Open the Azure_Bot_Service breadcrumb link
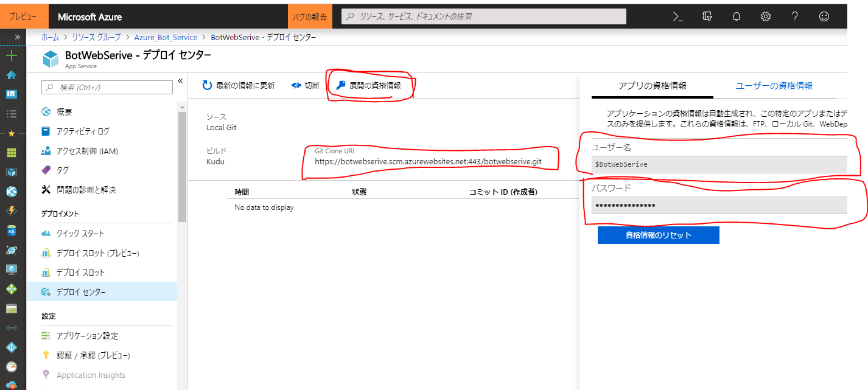868x390 pixels. [166, 37]
